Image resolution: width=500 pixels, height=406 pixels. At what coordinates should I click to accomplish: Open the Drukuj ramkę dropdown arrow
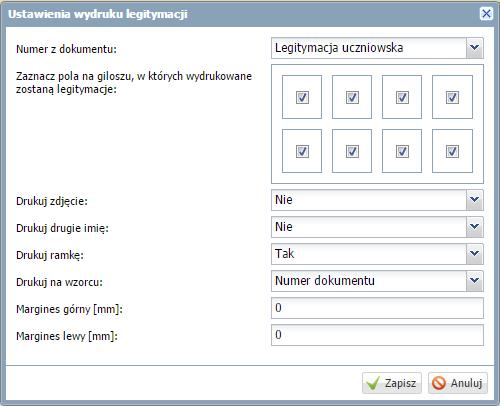point(474,254)
